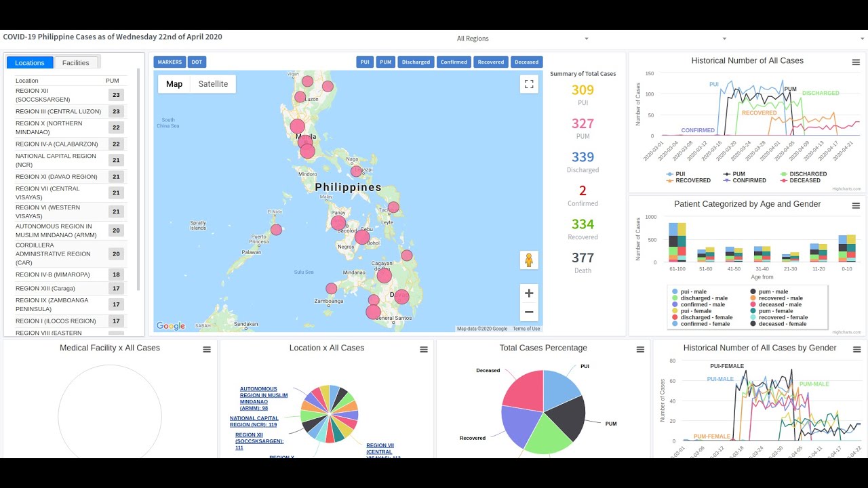Select REGION IV-B (MIMAROPA) row
Image resolution: width=868 pixels, height=488 pixels.
point(70,274)
